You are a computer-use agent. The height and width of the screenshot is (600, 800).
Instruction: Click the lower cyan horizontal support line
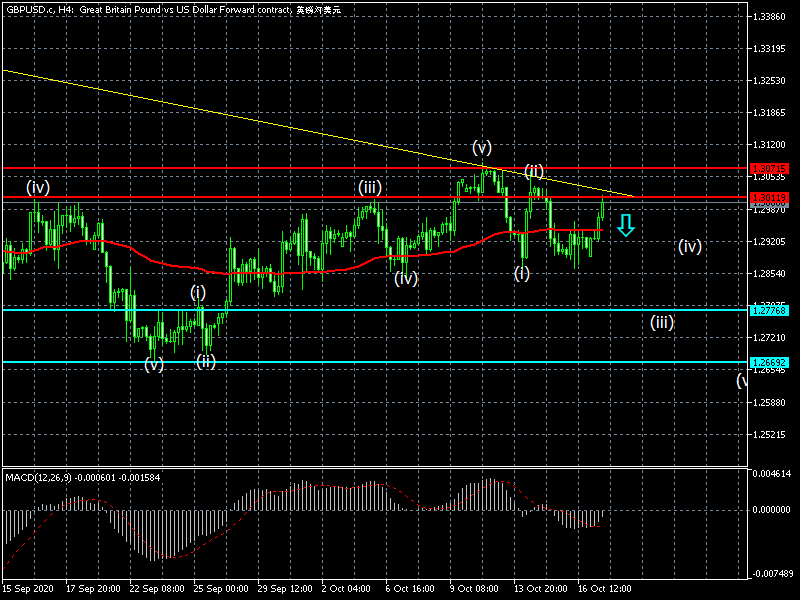click(400, 362)
